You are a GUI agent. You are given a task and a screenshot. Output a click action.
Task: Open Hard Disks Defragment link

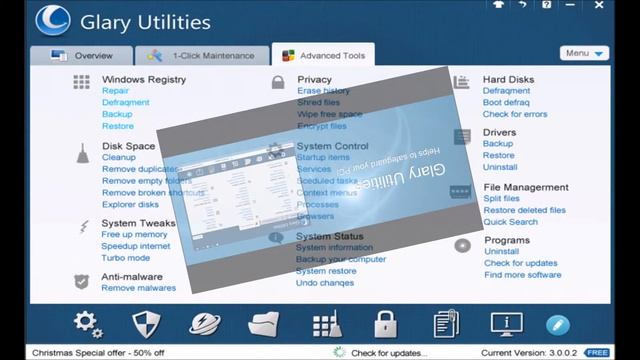(506, 91)
